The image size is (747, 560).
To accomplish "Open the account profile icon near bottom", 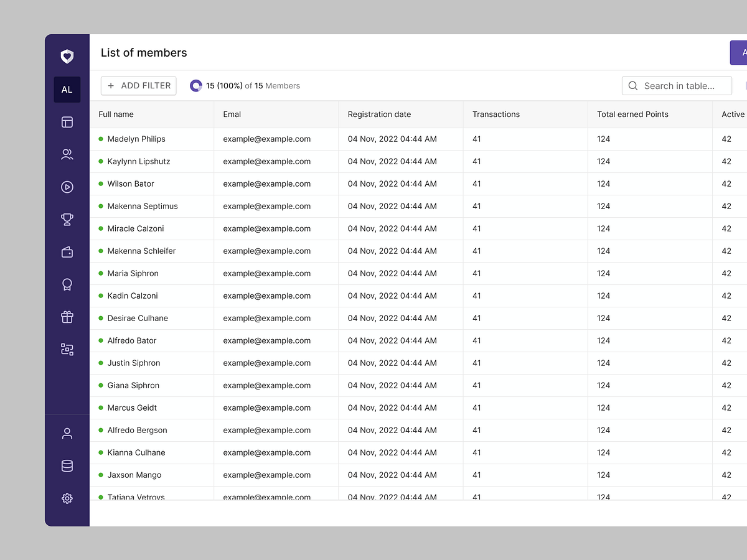I will click(x=67, y=433).
